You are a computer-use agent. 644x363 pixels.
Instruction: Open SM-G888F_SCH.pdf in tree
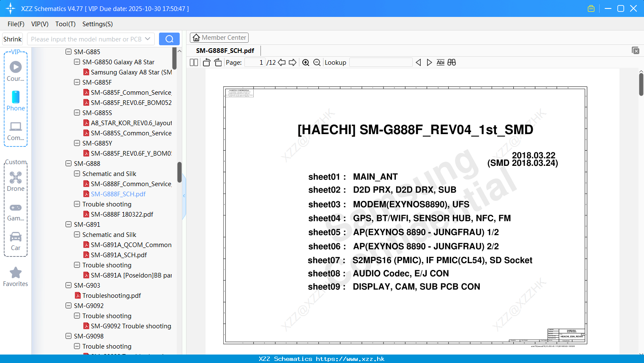(x=118, y=194)
